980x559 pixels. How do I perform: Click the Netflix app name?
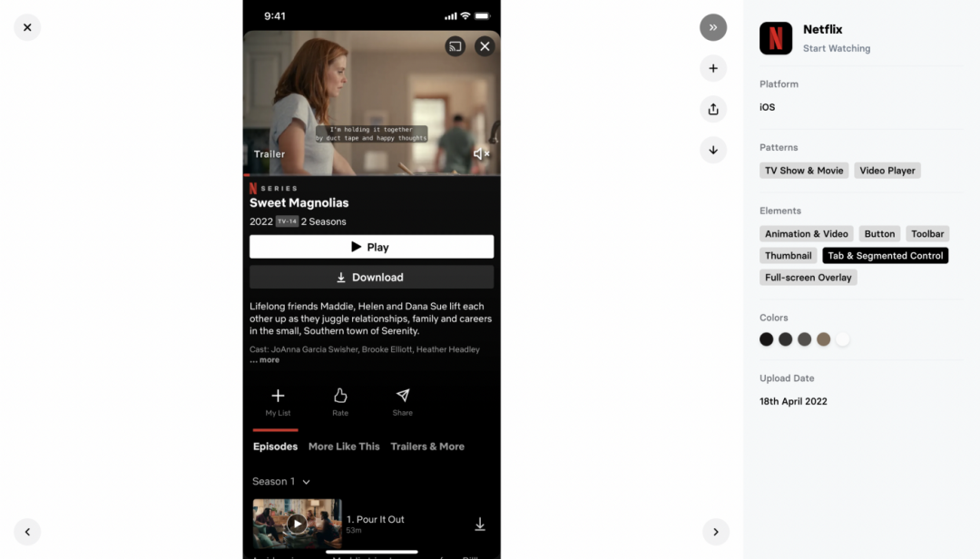pyautogui.click(x=822, y=29)
